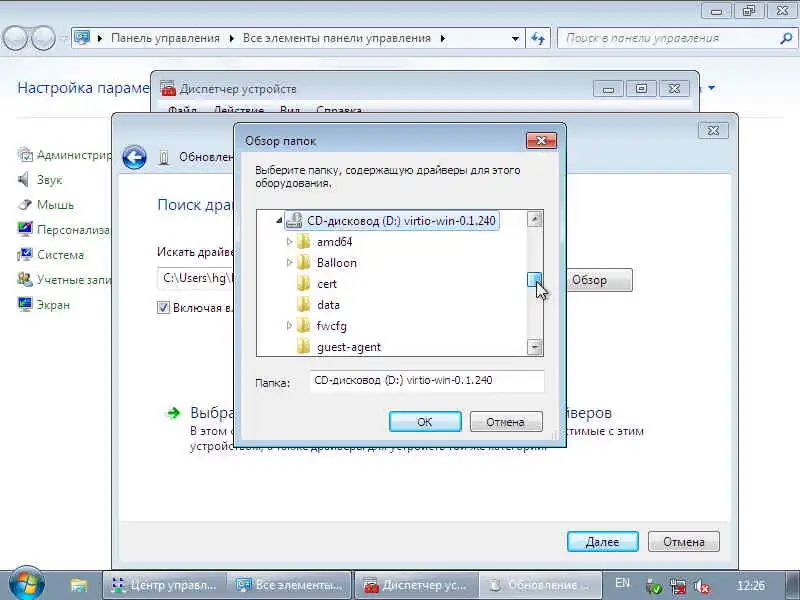Switch to Обновление taskbar item
Image resolution: width=800 pixels, height=600 pixels.
540,585
